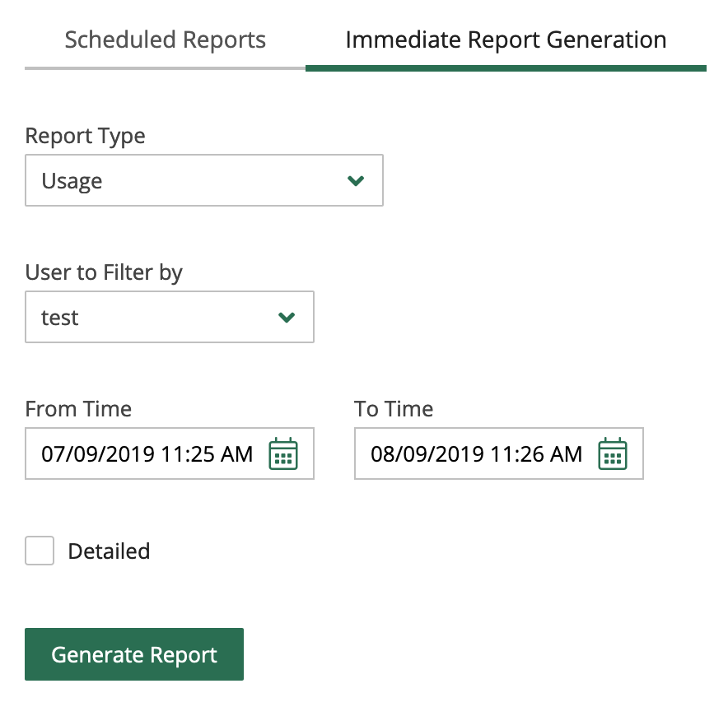Screen dimensions: 728x716
Task: Enable the Detailed checkbox
Action: coord(40,551)
